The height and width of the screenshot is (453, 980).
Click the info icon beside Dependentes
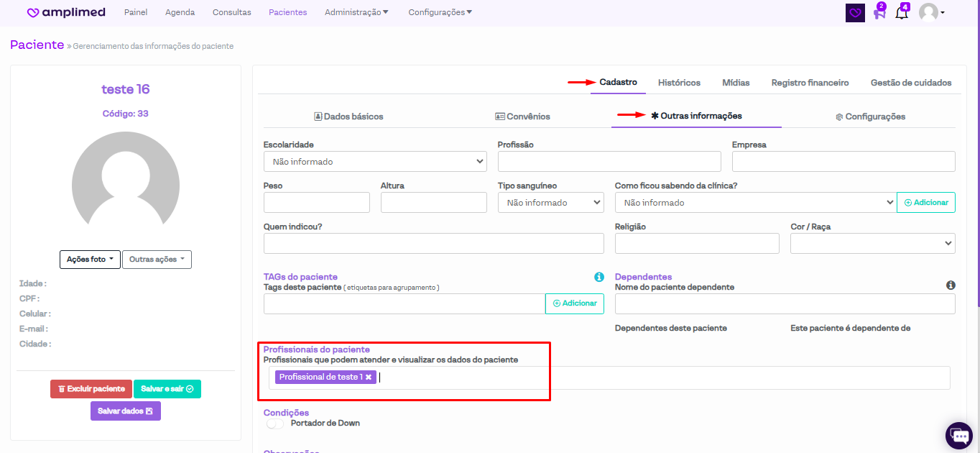click(x=951, y=285)
